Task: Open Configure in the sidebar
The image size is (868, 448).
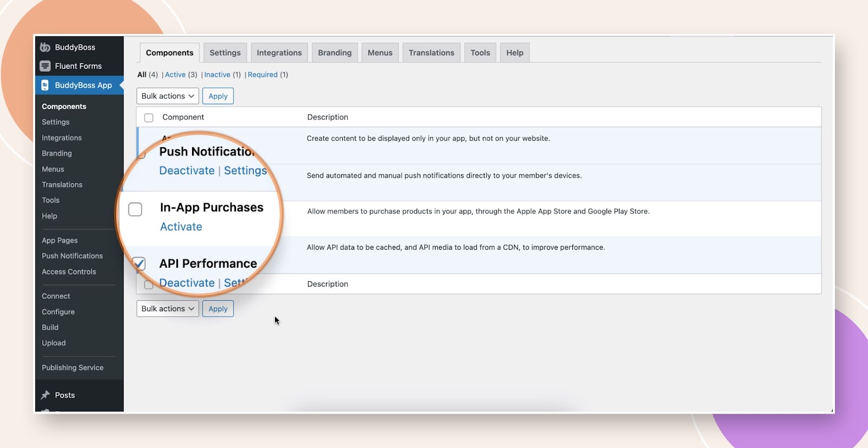Action: point(58,312)
